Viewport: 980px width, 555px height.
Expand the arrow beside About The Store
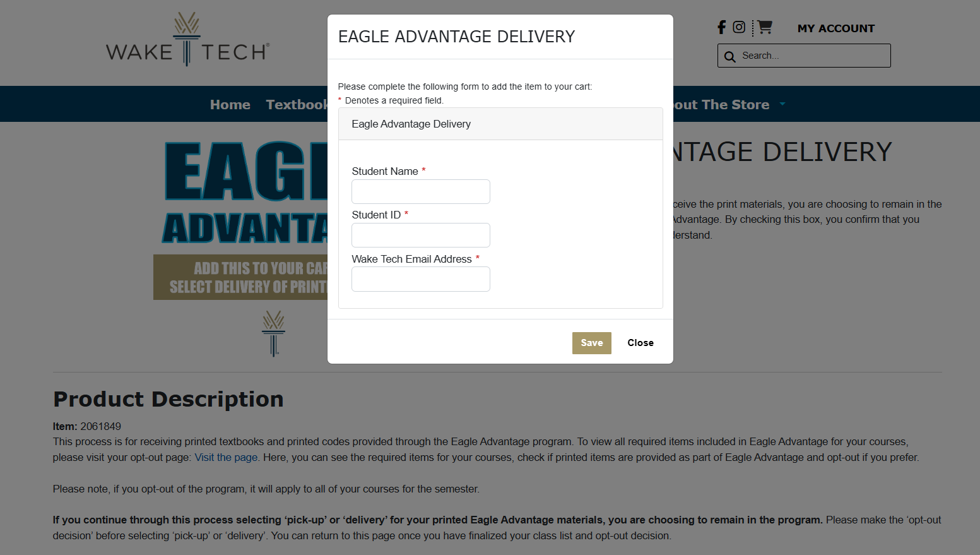coord(782,104)
